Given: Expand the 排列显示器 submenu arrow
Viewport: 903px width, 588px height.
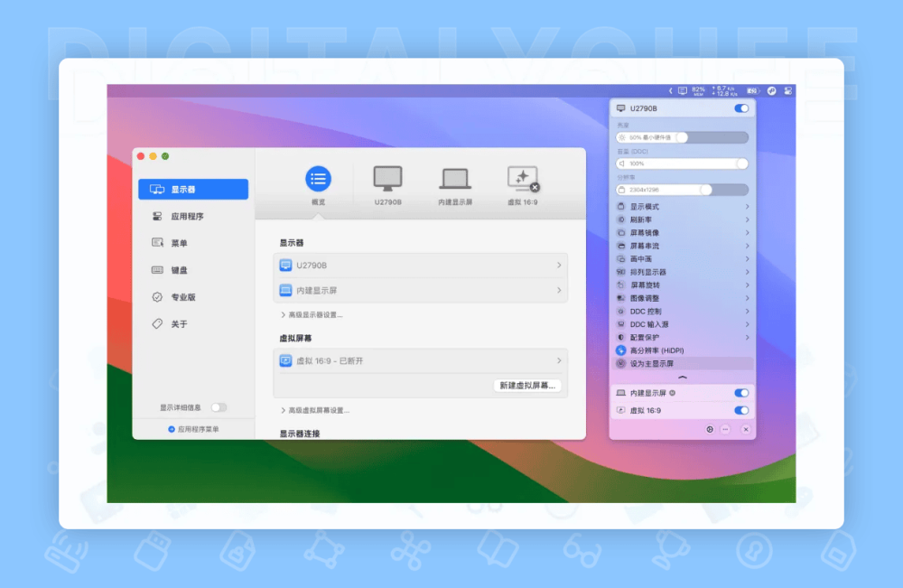Looking at the screenshot, I should click(x=747, y=272).
